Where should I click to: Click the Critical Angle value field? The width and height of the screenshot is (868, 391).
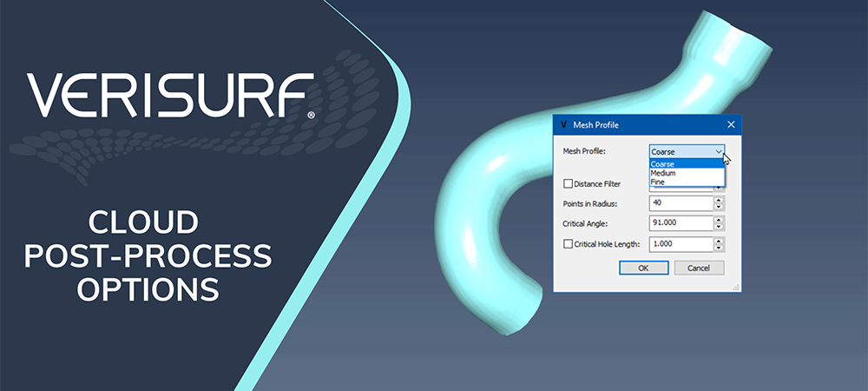681,223
